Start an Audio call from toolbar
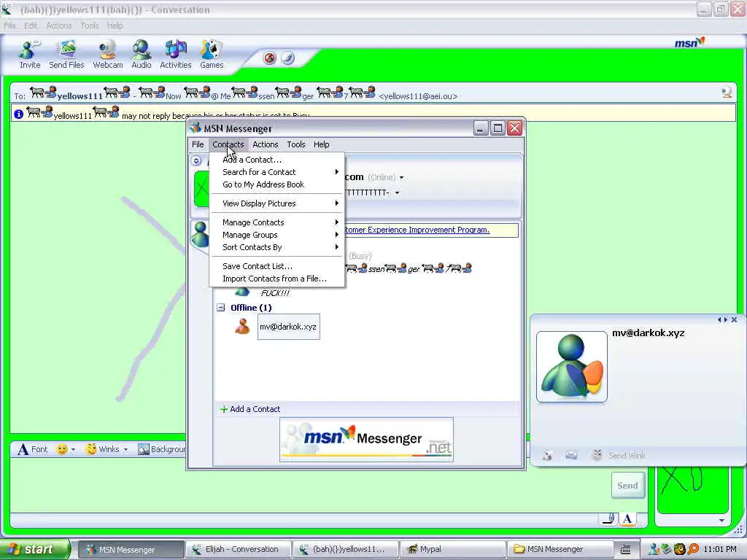747x560 pixels. (142, 55)
